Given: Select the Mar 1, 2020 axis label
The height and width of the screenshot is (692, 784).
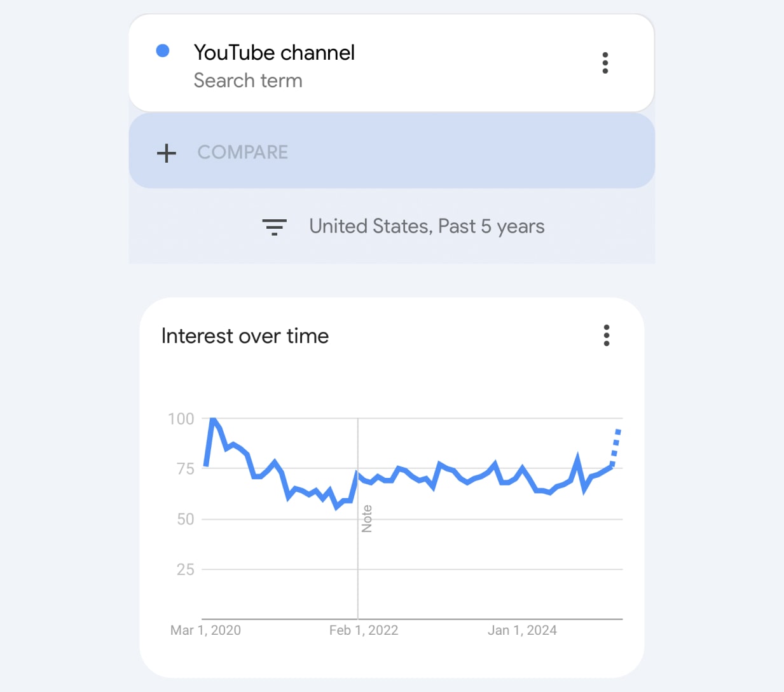Looking at the screenshot, I should click(205, 630).
